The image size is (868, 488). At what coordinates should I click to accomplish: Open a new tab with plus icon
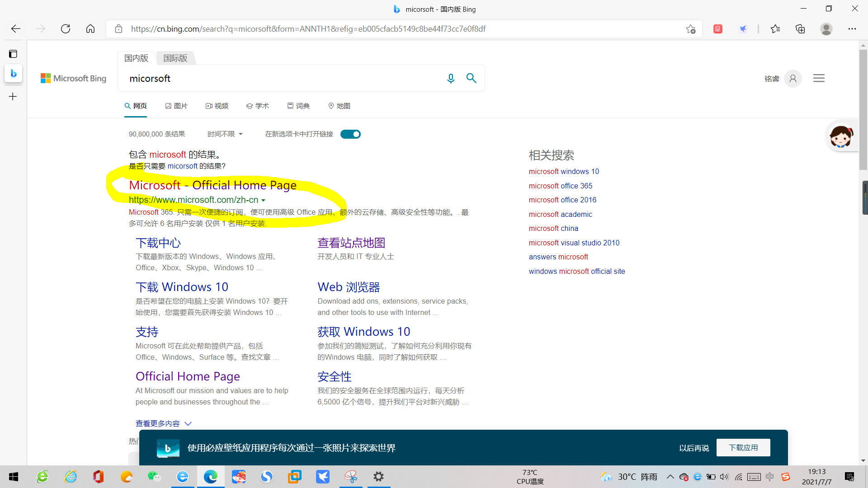(x=13, y=96)
